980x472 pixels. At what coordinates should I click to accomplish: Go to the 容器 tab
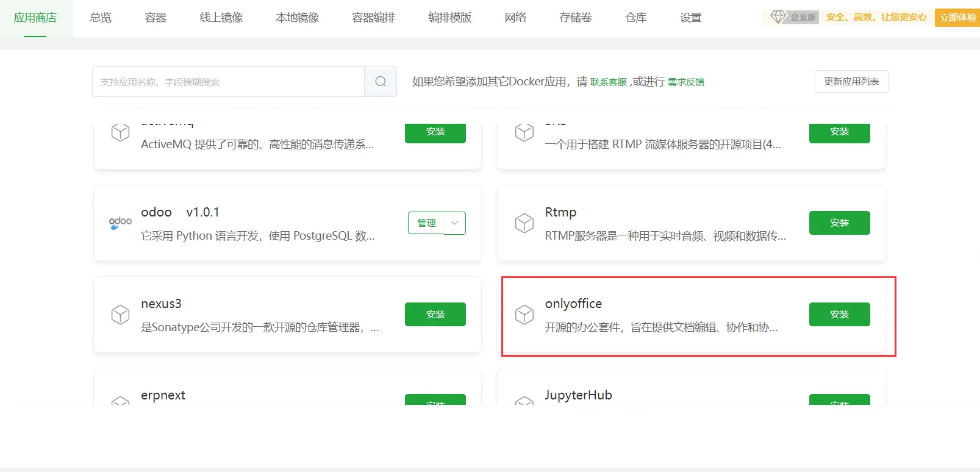click(x=156, y=18)
